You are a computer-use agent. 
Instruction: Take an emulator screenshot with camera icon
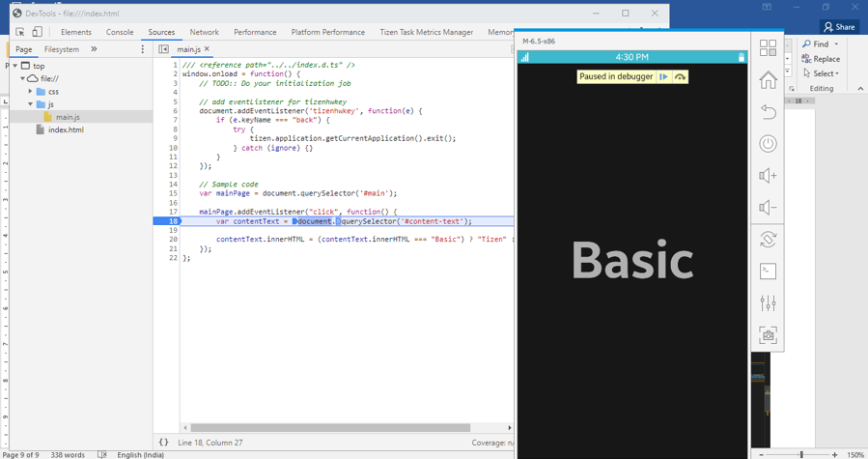pyautogui.click(x=768, y=335)
